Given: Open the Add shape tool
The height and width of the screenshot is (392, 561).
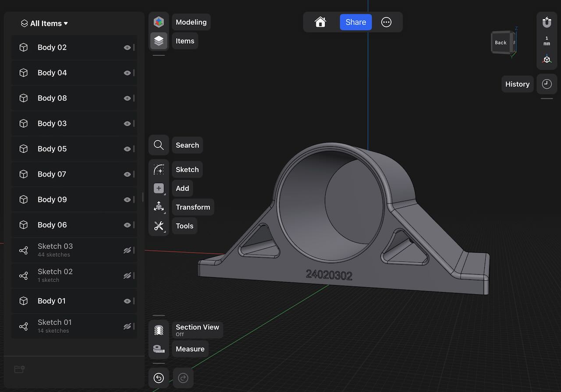Looking at the screenshot, I should pos(159,188).
